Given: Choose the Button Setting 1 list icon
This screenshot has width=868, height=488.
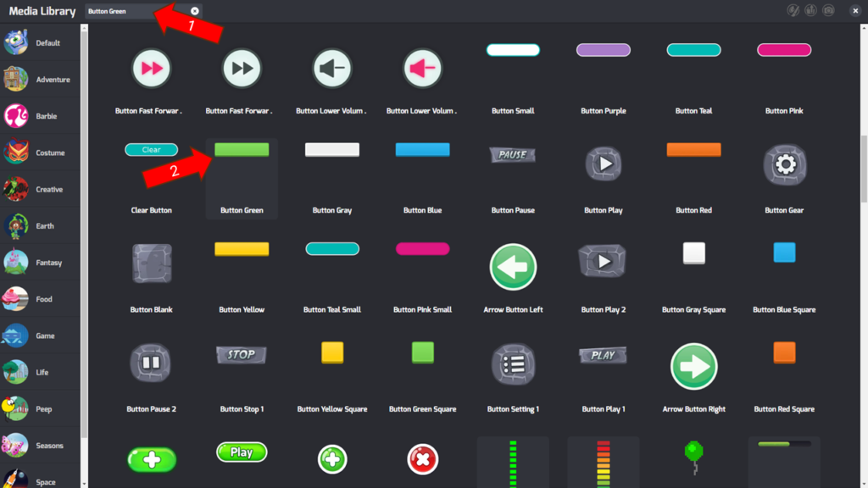Looking at the screenshot, I should [x=513, y=364].
